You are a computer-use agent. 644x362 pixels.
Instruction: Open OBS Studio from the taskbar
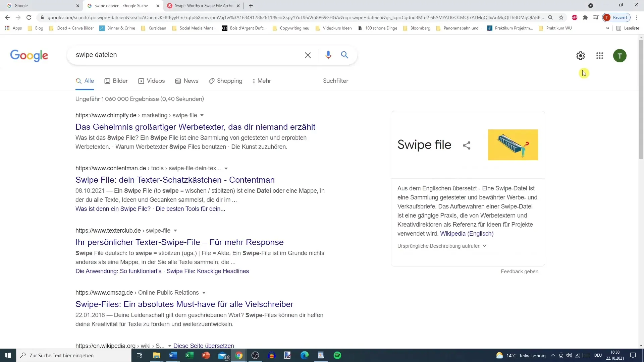(255, 355)
